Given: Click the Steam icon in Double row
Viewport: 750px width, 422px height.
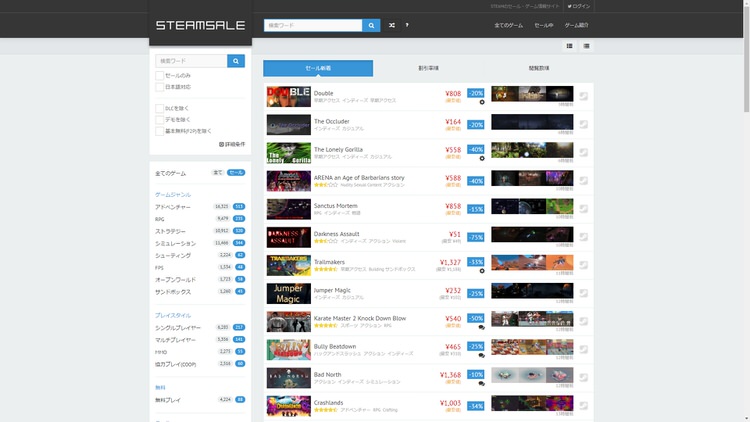Looking at the screenshot, I should (584, 96).
